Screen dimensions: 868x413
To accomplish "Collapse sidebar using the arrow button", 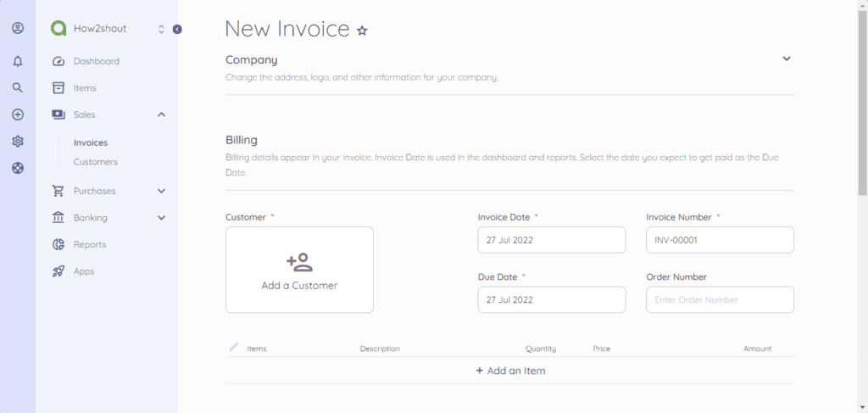I will 177,29.
